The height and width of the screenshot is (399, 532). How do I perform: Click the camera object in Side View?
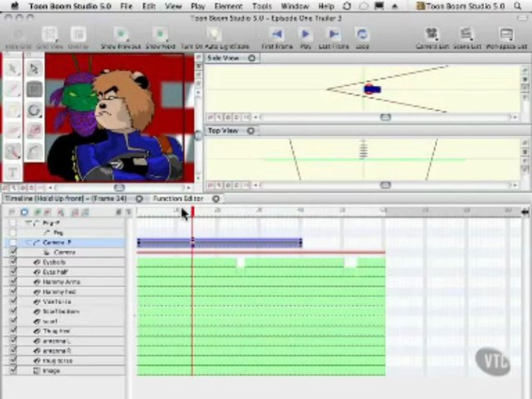tap(372, 89)
